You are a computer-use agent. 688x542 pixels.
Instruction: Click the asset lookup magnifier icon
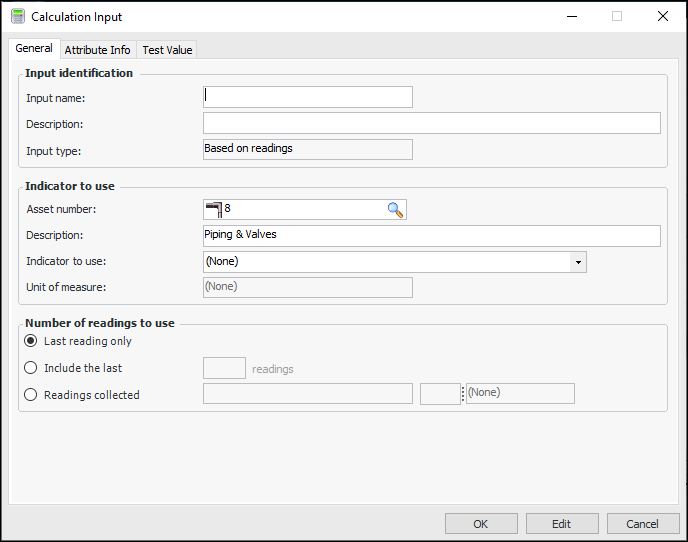[395, 209]
